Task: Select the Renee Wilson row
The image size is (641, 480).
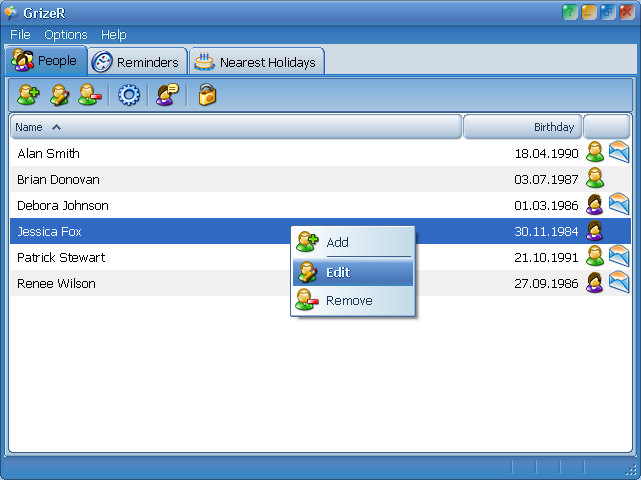Action: pyautogui.click(x=320, y=283)
